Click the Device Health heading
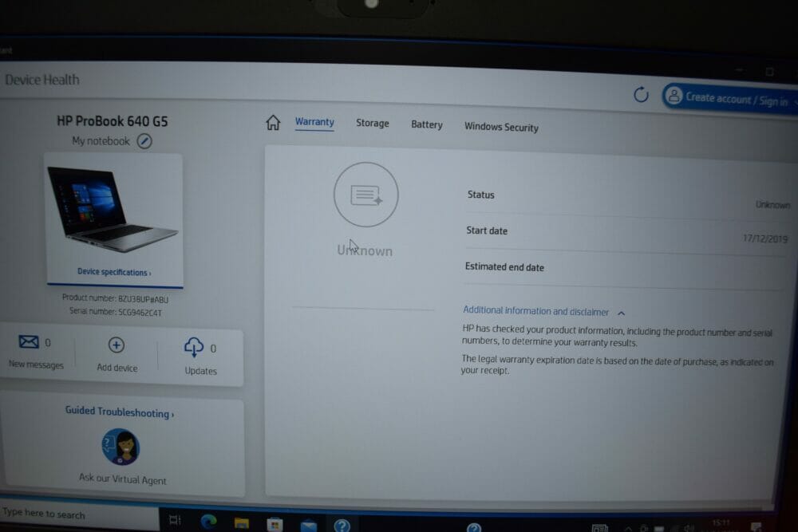The height and width of the screenshot is (532, 798). (x=42, y=79)
